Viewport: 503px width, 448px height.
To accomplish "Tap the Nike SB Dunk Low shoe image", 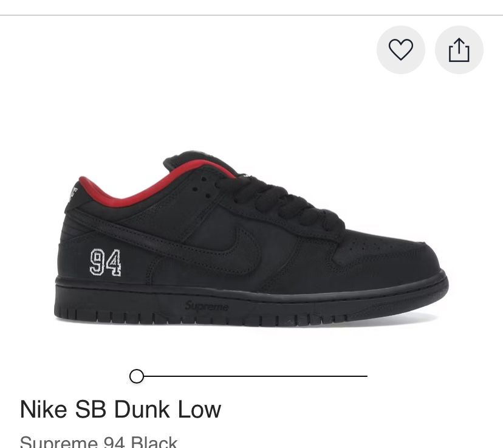I will coord(251,239).
